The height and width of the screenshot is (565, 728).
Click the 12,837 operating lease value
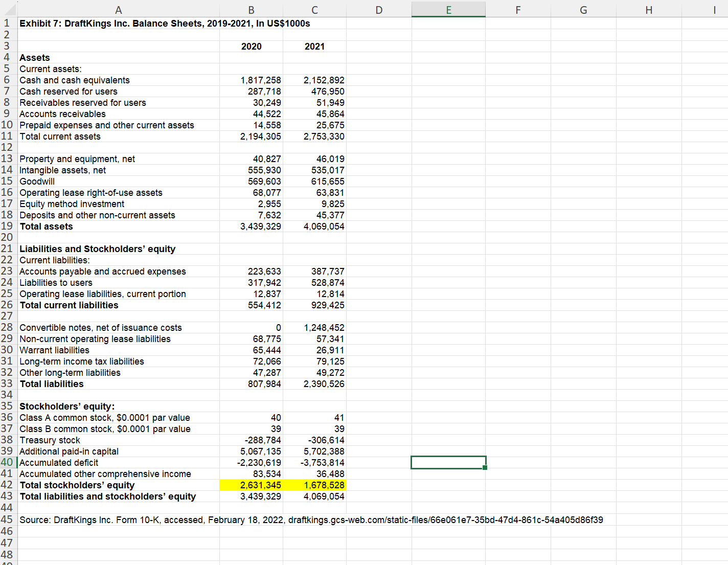tap(267, 294)
